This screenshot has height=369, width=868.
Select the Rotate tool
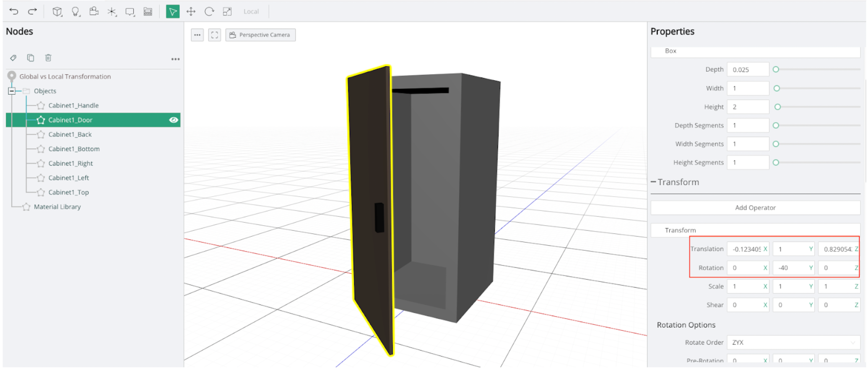point(209,11)
